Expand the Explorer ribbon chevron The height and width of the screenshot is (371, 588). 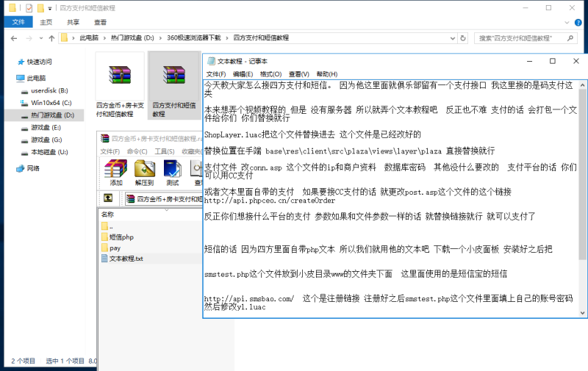coord(567,23)
